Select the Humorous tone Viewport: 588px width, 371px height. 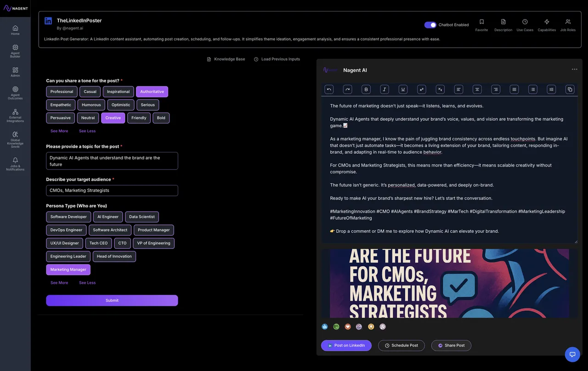click(x=91, y=105)
